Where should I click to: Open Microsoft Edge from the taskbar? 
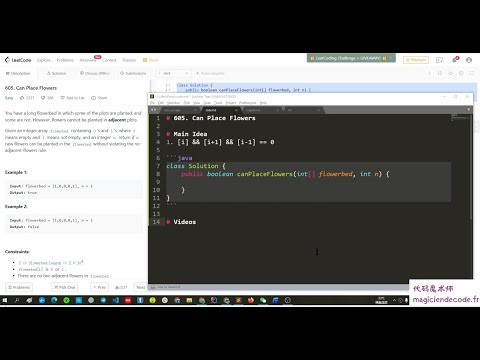point(54,300)
